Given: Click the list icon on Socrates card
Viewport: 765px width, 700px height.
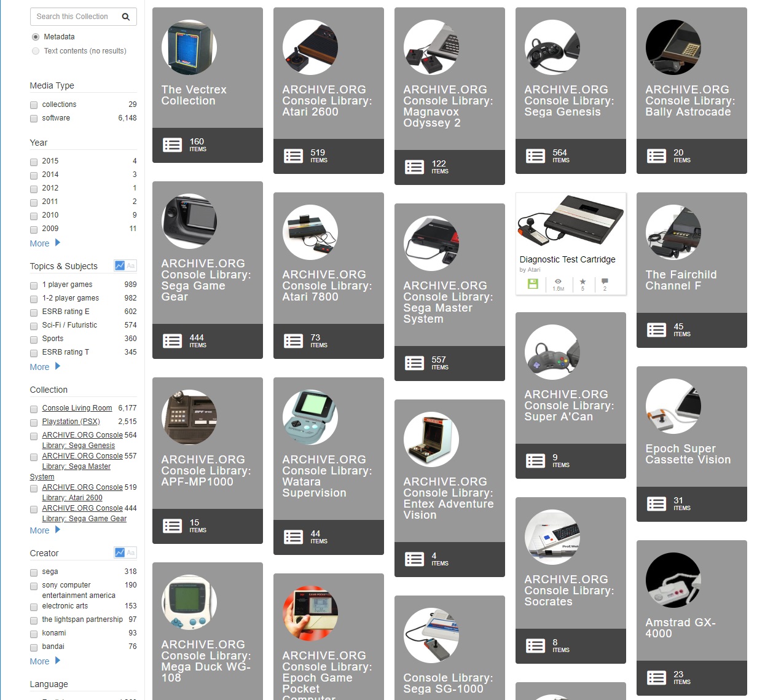Looking at the screenshot, I should click(x=535, y=646).
